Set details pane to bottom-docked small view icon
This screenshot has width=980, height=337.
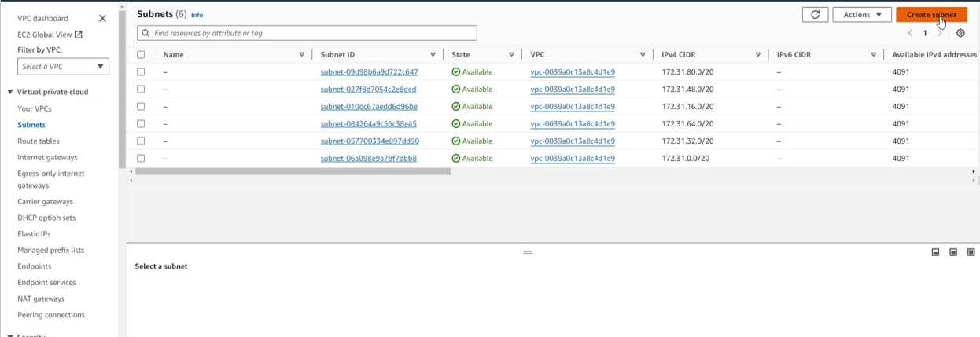tap(935, 252)
